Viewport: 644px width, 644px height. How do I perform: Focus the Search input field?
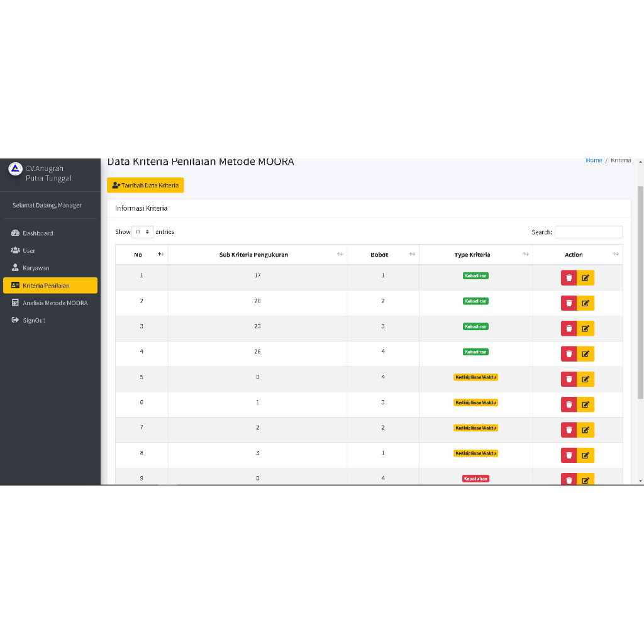coord(589,232)
